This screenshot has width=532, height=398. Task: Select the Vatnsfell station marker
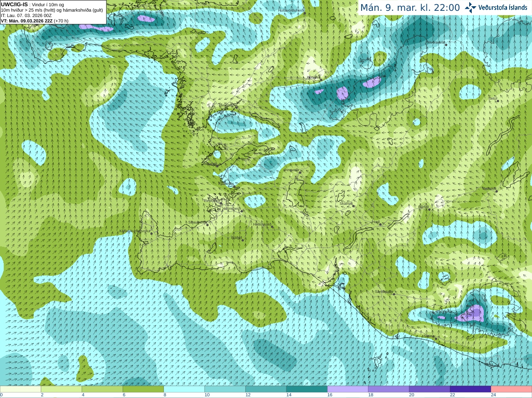(x=496, y=191)
